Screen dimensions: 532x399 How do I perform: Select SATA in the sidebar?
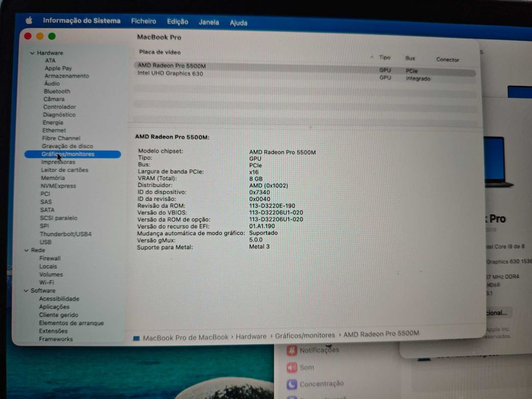[x=47, y=210]
